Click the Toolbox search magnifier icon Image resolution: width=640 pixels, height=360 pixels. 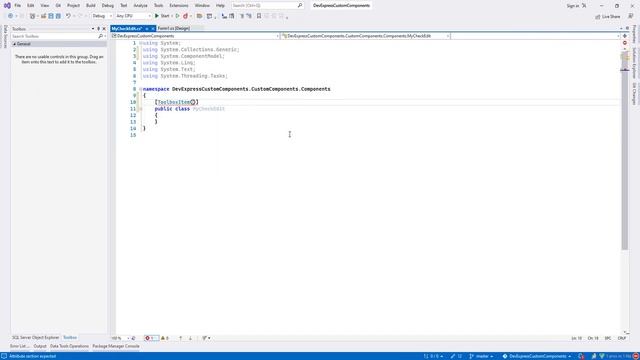[100, 36]
